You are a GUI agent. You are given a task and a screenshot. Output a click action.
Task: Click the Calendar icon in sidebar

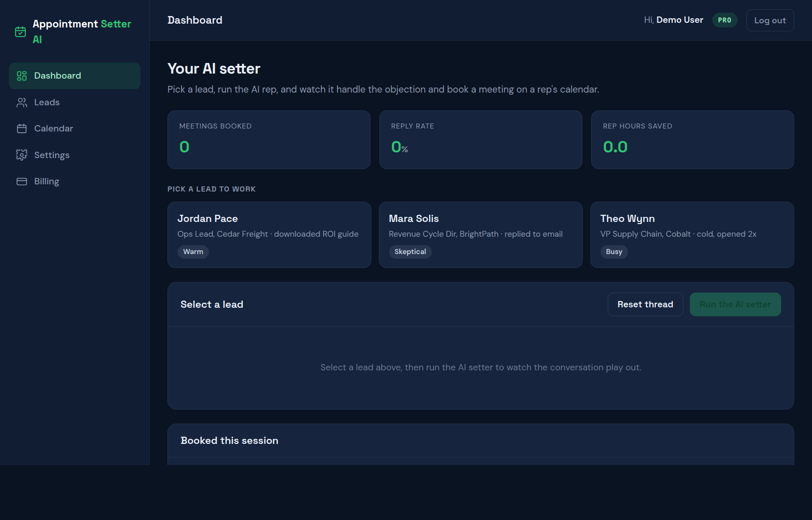[x=22, y=129]
